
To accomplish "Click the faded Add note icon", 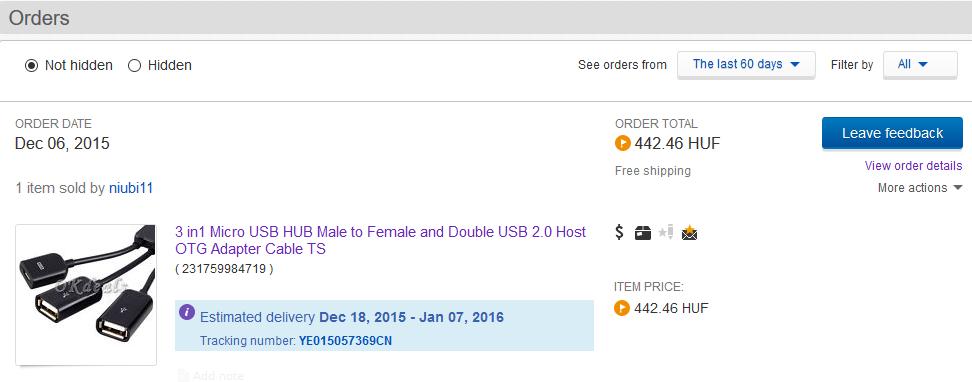I will pyautogui.click(x=183, y=375).
